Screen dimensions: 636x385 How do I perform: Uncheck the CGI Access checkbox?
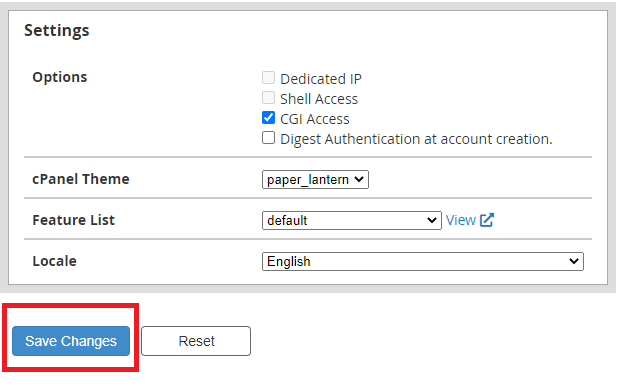click(x=268, y=118)
